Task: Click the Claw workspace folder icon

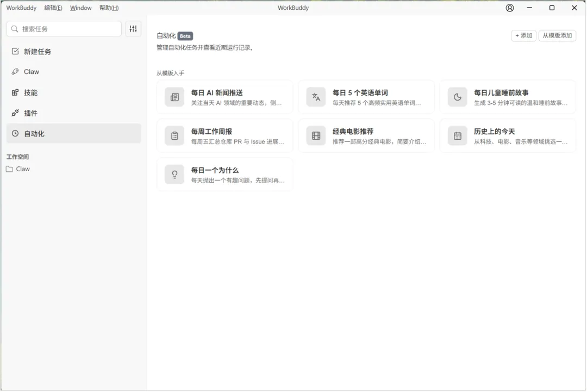Action: point(9,169)
